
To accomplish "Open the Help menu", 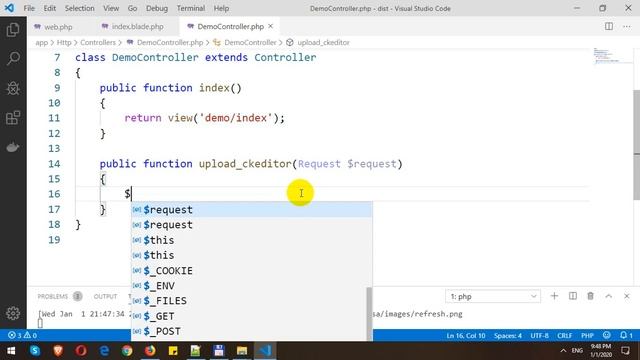I will (x=221, y=8).
